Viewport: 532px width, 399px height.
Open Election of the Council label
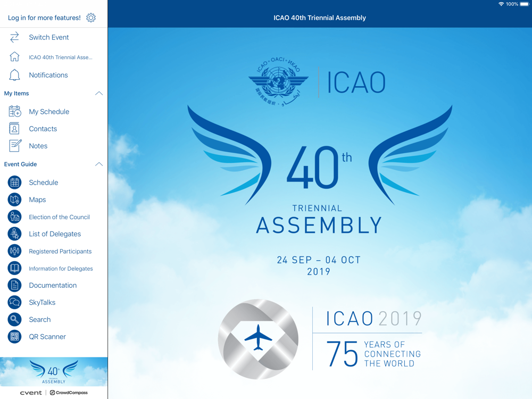(x=60, y=217)
